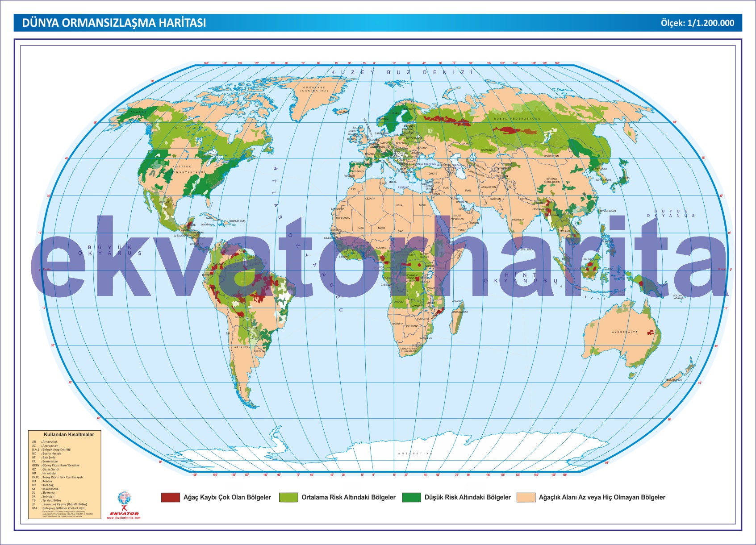Click the 'CEZAYİR' label
Image resolution: width=756 pixels, height=545 pixels.
coord(370,199)
